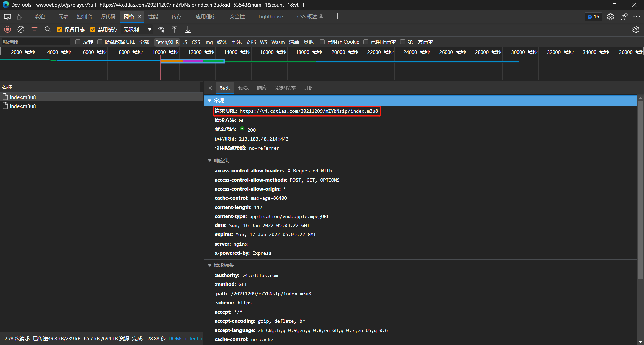
Task: Enable hide data URLs checkbox
Action: pos(100,42)
